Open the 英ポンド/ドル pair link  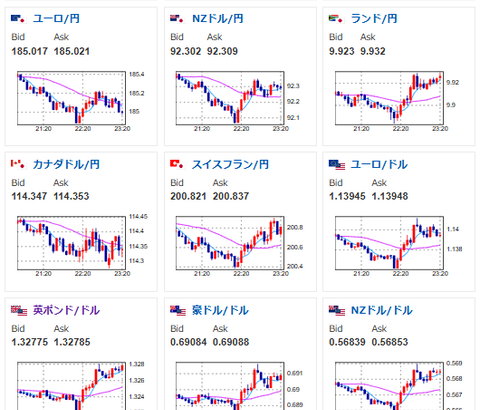(66, 310)
